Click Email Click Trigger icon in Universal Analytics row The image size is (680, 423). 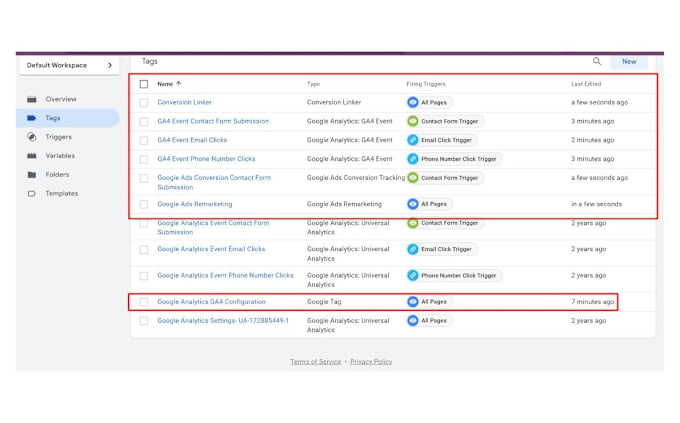pyautogui.click(x=413, y=249)
